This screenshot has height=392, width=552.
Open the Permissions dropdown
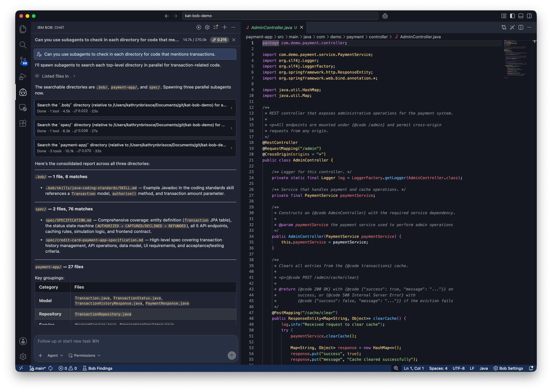click(x=84, y=356)
